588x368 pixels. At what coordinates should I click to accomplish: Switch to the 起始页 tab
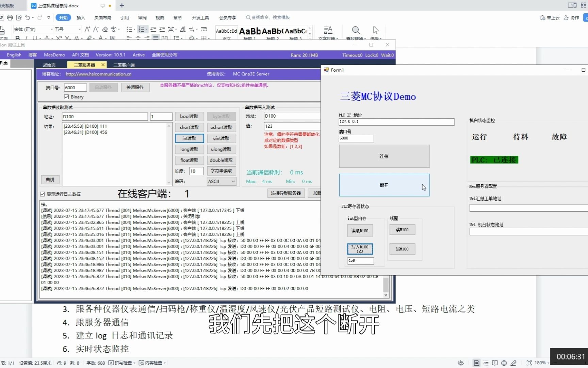(x=49, y=65)
